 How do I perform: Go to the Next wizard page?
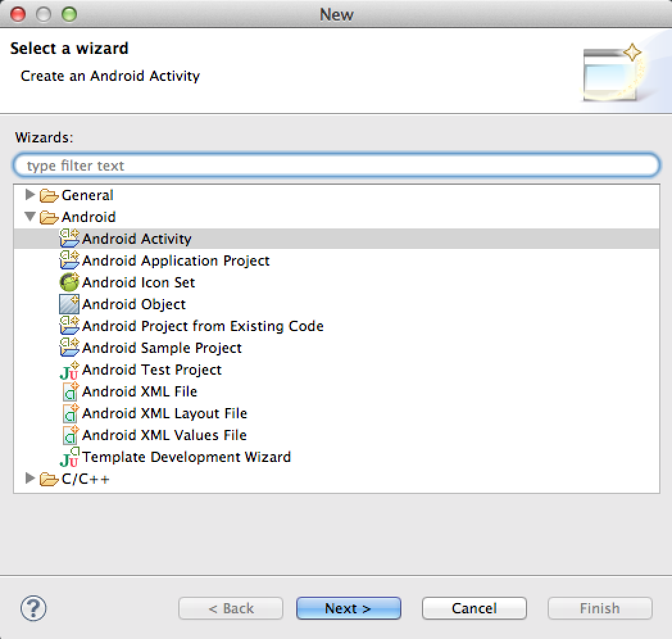click(348, 608)
